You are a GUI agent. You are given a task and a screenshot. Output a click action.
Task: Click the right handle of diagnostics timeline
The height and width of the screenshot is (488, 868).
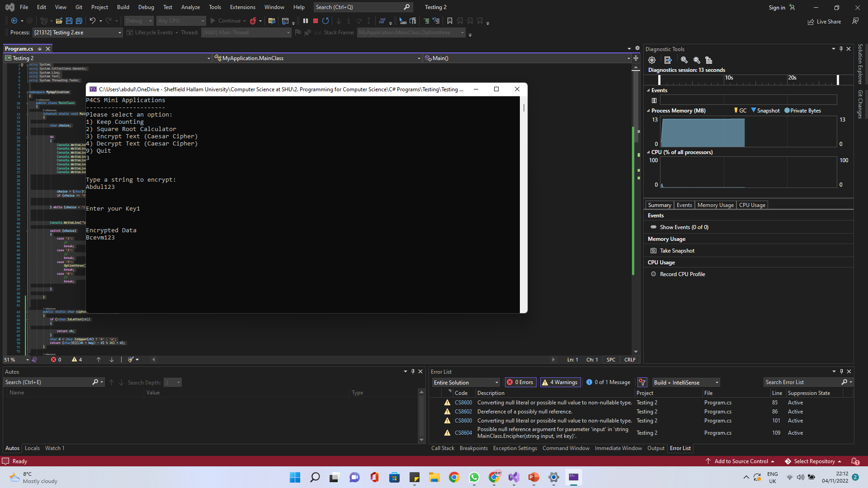(x=838, y=80)
